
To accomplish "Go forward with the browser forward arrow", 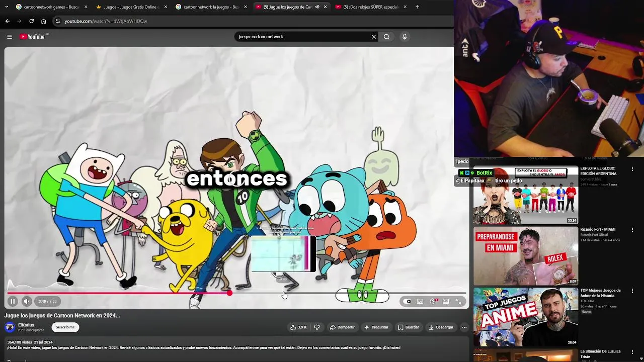I will (x=19, y=21).
